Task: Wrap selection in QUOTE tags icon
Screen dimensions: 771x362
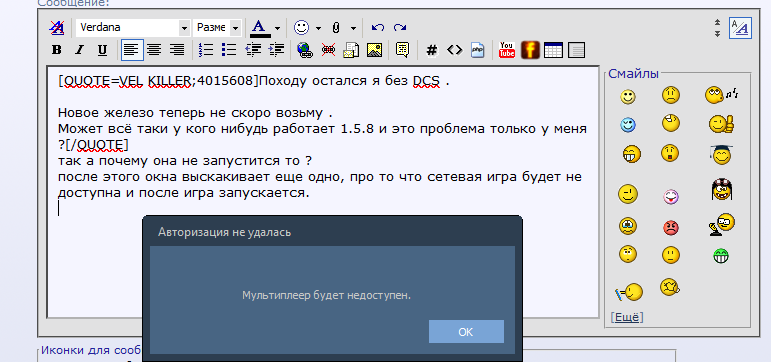Action: (403, 50)
